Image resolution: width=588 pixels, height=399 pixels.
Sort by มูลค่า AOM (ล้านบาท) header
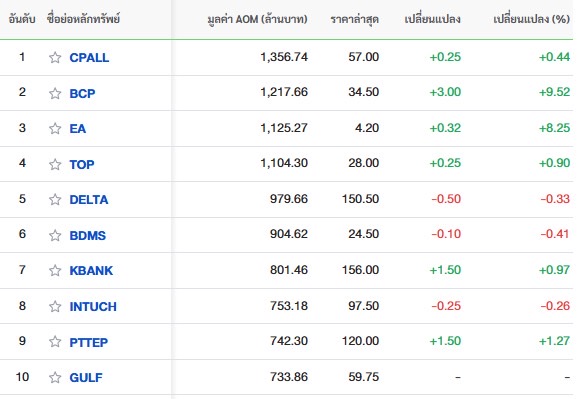click(257, 19)
